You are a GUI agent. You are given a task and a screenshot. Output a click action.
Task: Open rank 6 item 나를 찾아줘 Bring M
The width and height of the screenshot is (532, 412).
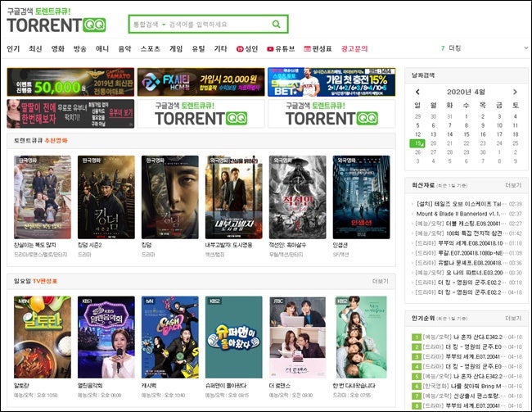463,386
